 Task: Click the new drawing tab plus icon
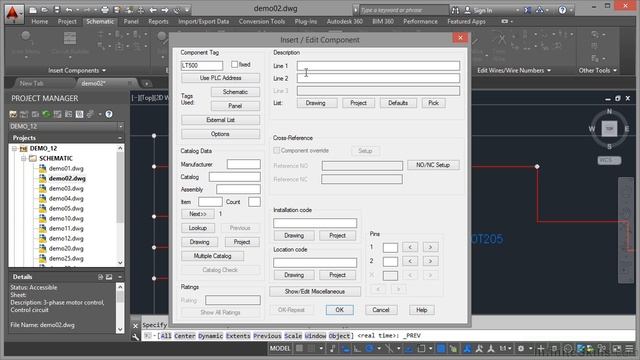click(x=146, y=84)
